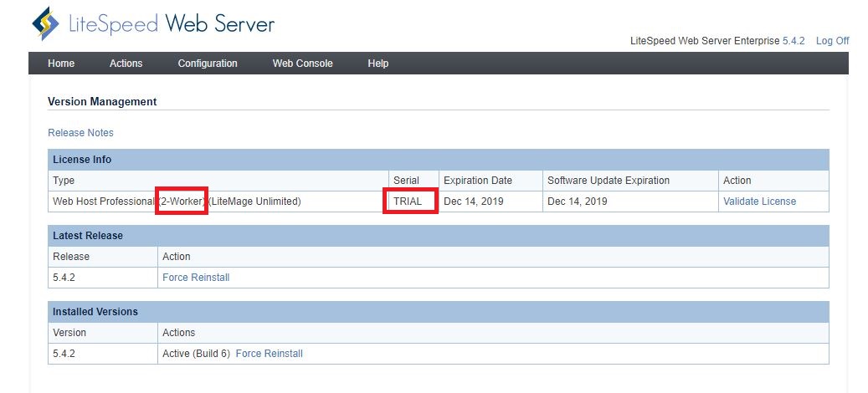The width and height of the screenshot is (868, 393).
Task: Open the Actions menu
Action: 126,64
